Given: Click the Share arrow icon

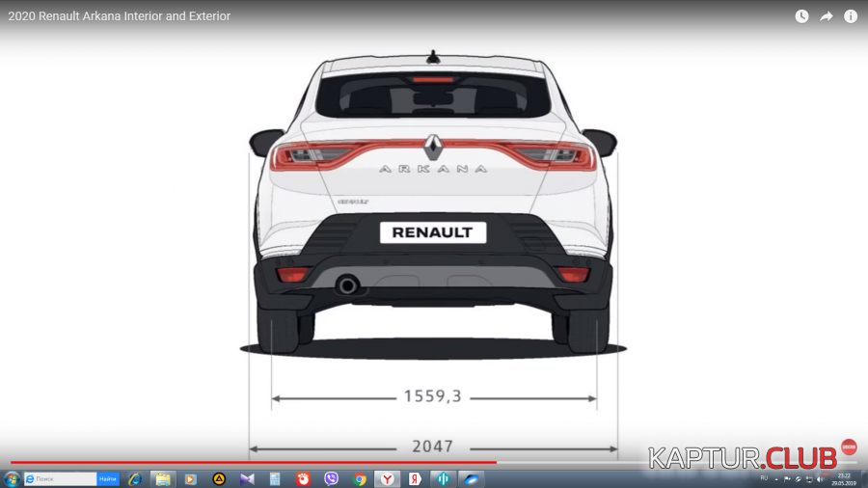Looking at the screenshot, I should click(x=826, y=16).
